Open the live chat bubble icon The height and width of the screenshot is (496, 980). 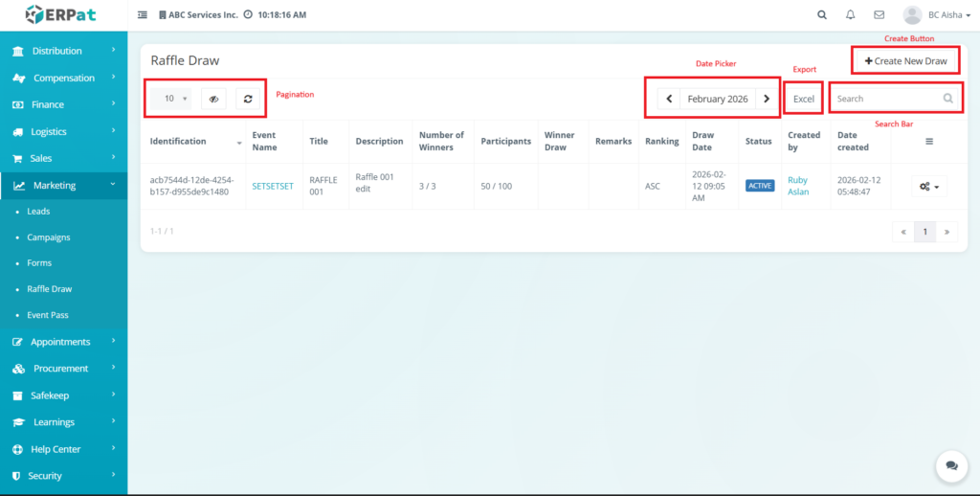(951, 465)
